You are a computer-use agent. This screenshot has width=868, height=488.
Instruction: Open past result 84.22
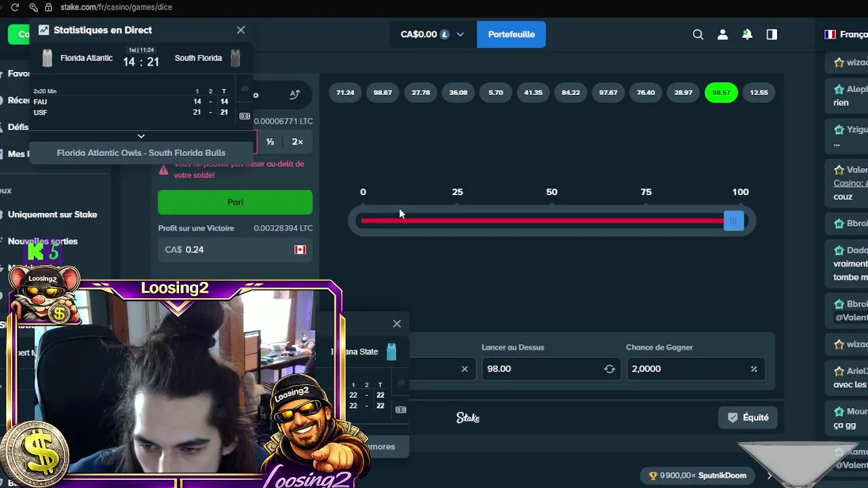571,92
